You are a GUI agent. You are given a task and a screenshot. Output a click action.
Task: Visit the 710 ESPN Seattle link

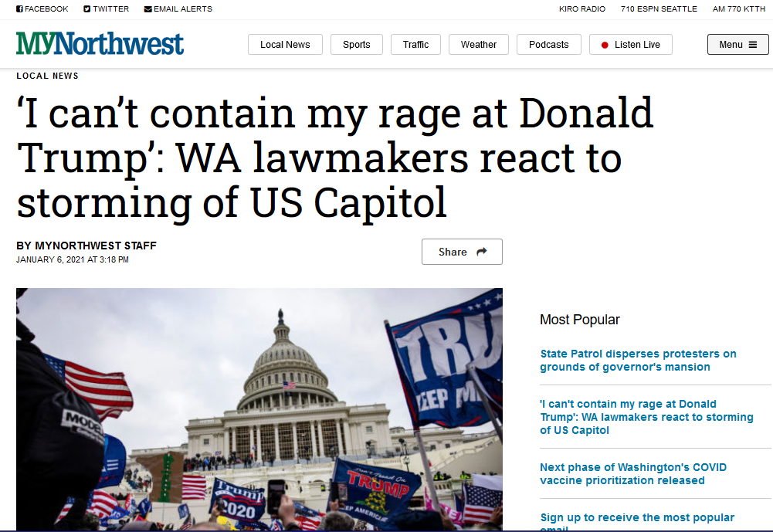[659, 8]
